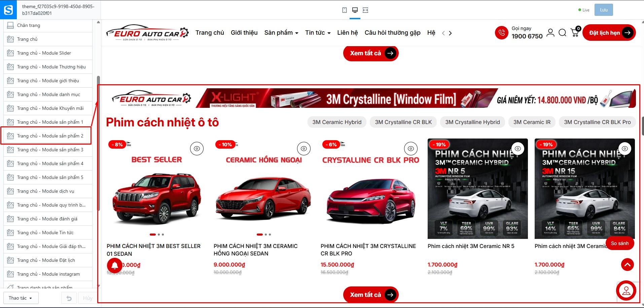Click the Sapo S logo icon

pyautogui.click(x=8, y=10)
